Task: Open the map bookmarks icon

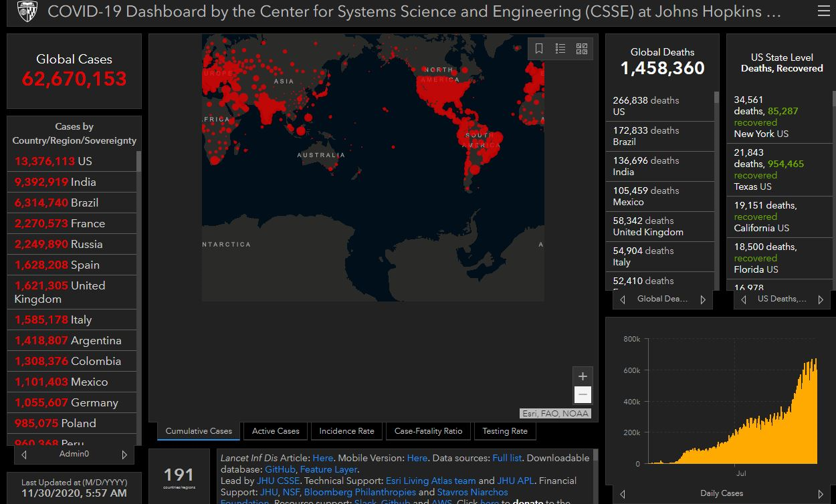Action: (x=539, y=49)
